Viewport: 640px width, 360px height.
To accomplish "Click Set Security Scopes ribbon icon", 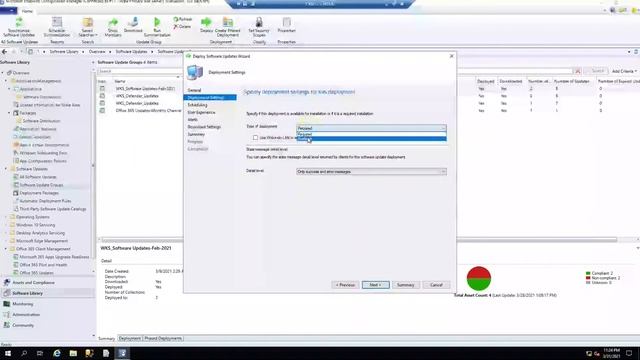I will 259,27.
